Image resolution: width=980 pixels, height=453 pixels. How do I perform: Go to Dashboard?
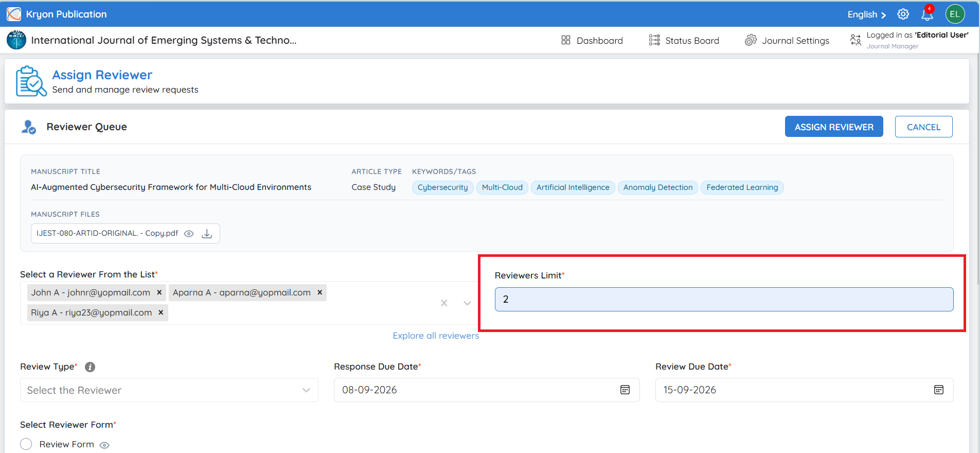click(x=592, y=40)
